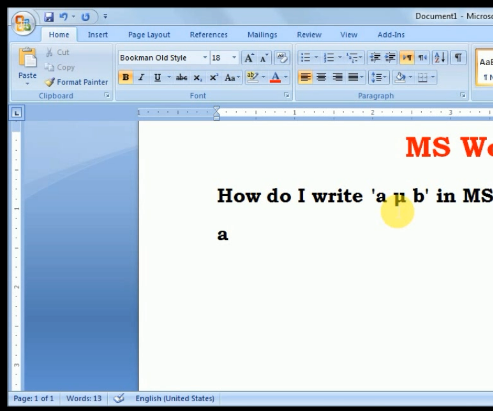Repeat the last action in Quick Access
493x411 pixels.
86,17
